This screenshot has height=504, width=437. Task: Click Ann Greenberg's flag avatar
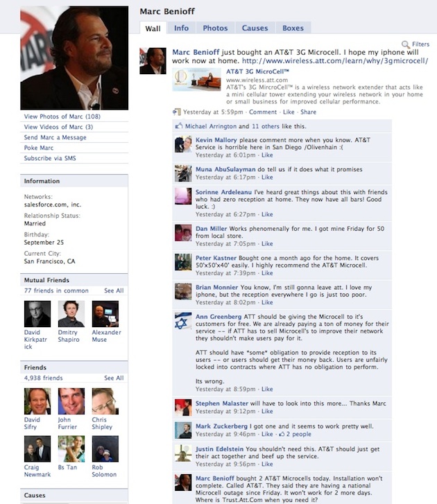point(183,321)
